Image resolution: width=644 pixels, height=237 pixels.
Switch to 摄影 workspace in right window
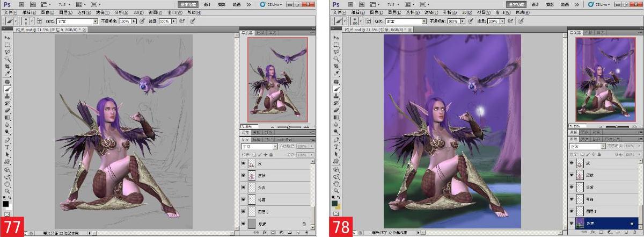pos(551,4)
